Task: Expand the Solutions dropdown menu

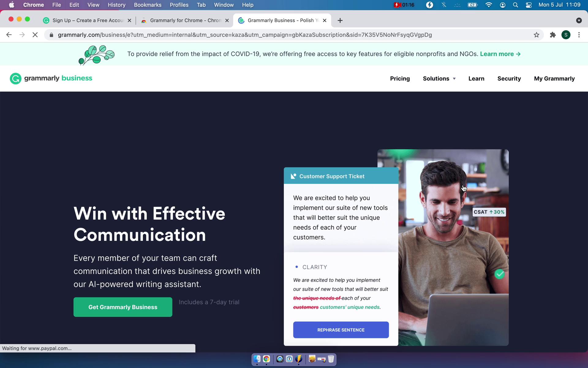Action: point(439,79)
